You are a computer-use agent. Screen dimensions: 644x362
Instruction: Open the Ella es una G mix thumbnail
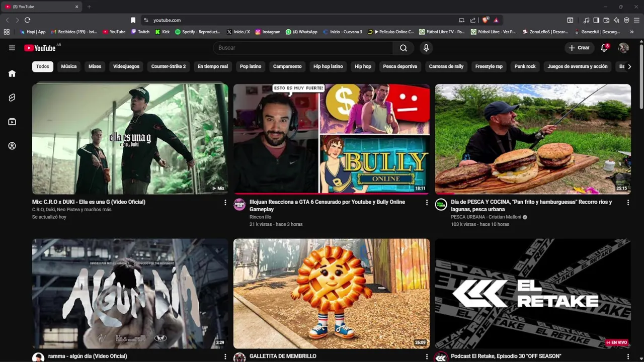coord(130,139)
